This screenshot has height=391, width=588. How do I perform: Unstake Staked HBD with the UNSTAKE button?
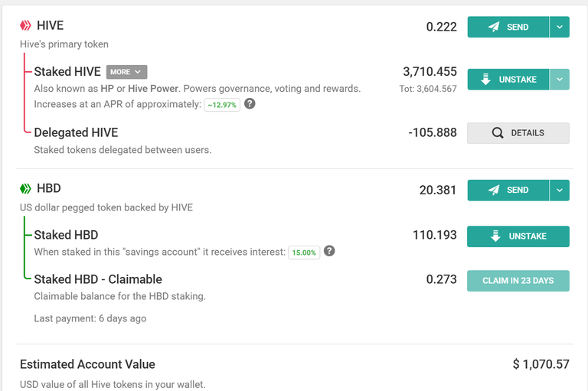click(518, 236)
